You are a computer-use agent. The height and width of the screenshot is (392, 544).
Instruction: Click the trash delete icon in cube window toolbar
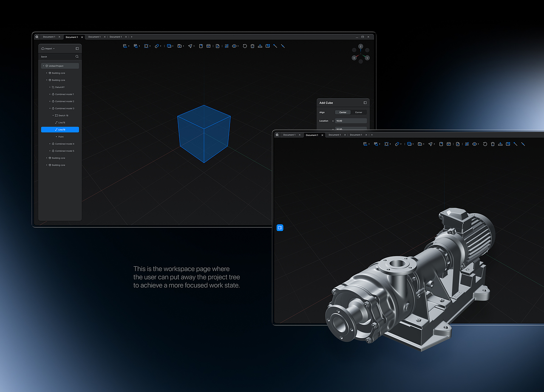click(x=252, y=46)
